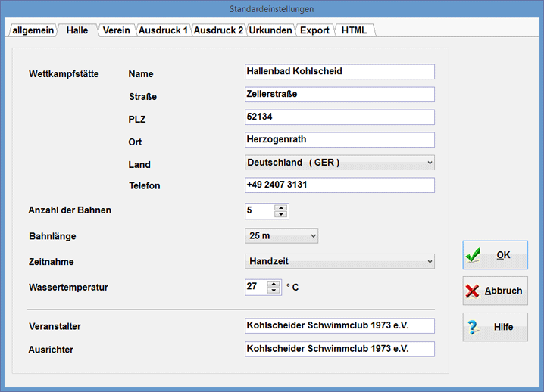The width and height of the screenshot is (544, 392).
Task: Increase Wassertemperatur with up arrow
Action: 274,283
